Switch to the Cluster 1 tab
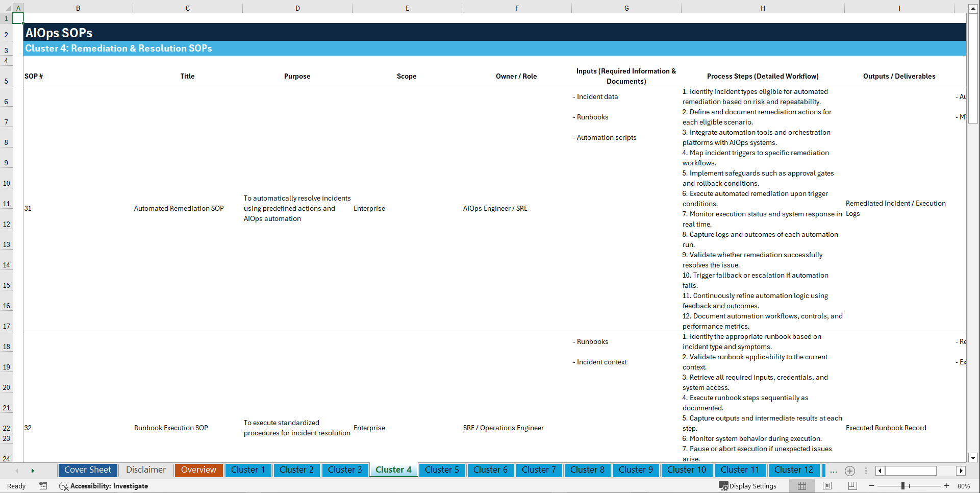Image resolution: width=980 pixels, height=493 pixels. click(x=248, y=470)
